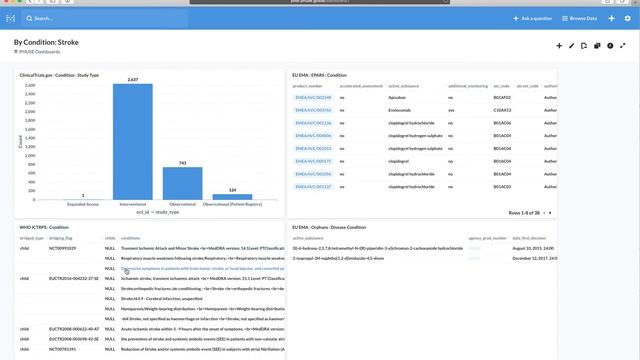Image resolution: width=640 pixels, height=360 pixels.
Task: Sort by additional_monitoring column header
Action: 468,86
